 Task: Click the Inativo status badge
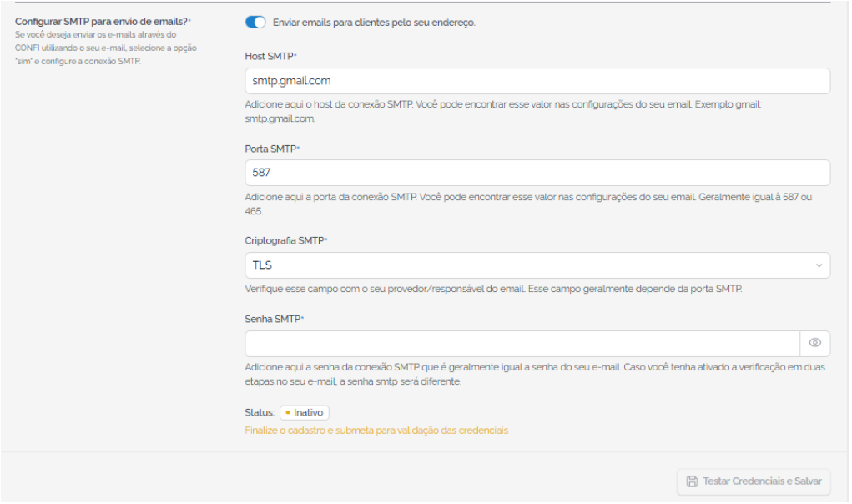point(305,413)
